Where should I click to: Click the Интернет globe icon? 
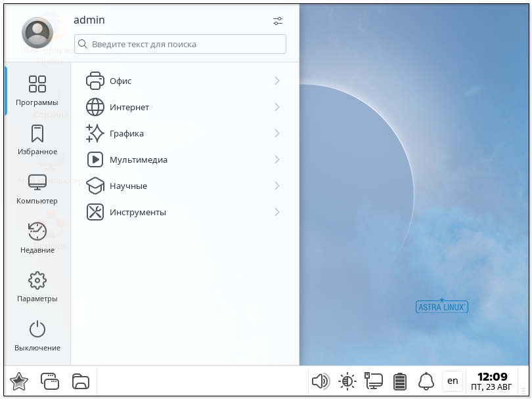95,107
